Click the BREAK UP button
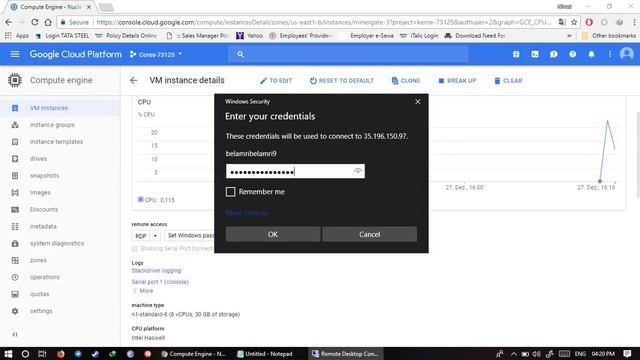The width and height of the screenshot is (640, 360). 457,81
